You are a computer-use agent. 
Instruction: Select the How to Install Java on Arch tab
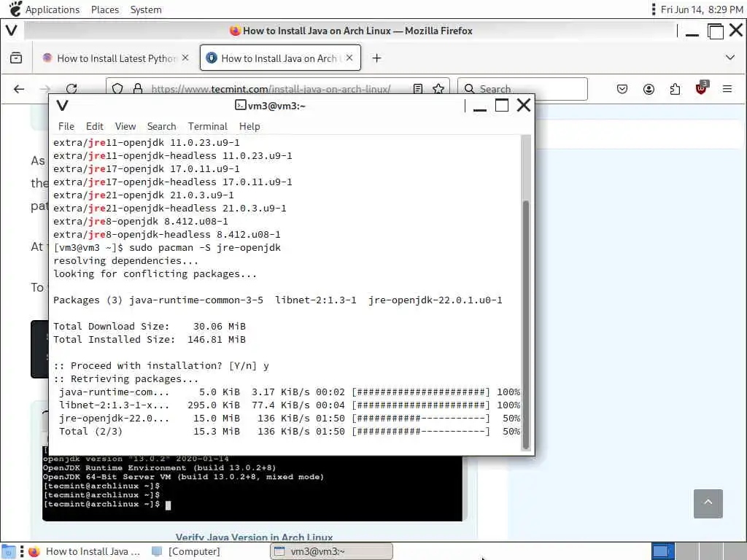click(x=280, y=58)
